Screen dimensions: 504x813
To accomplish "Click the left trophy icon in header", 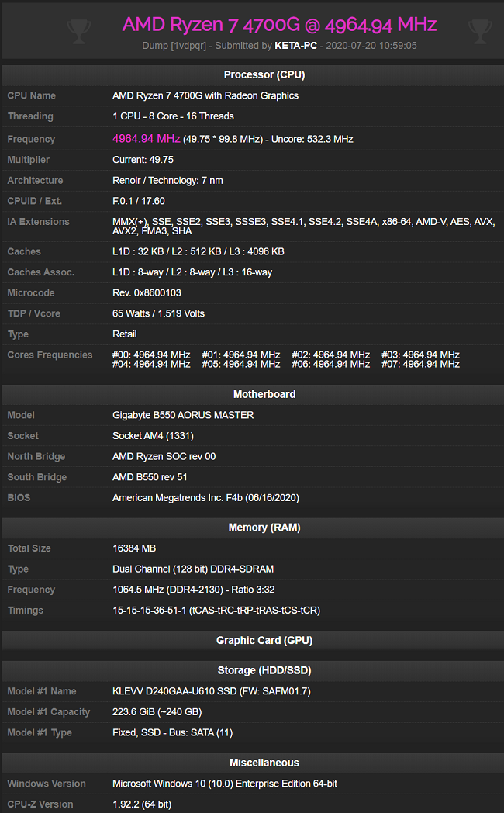I will [x=79, y=31].
